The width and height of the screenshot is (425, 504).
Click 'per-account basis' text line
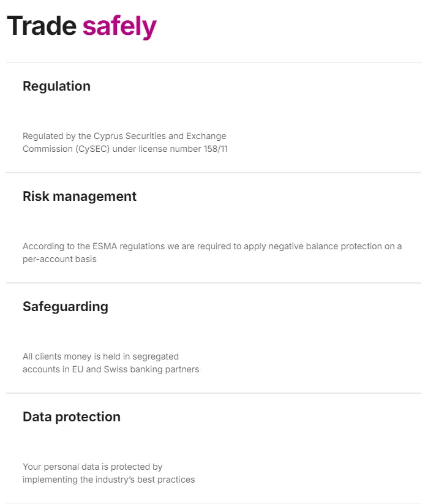pos(59,260)
